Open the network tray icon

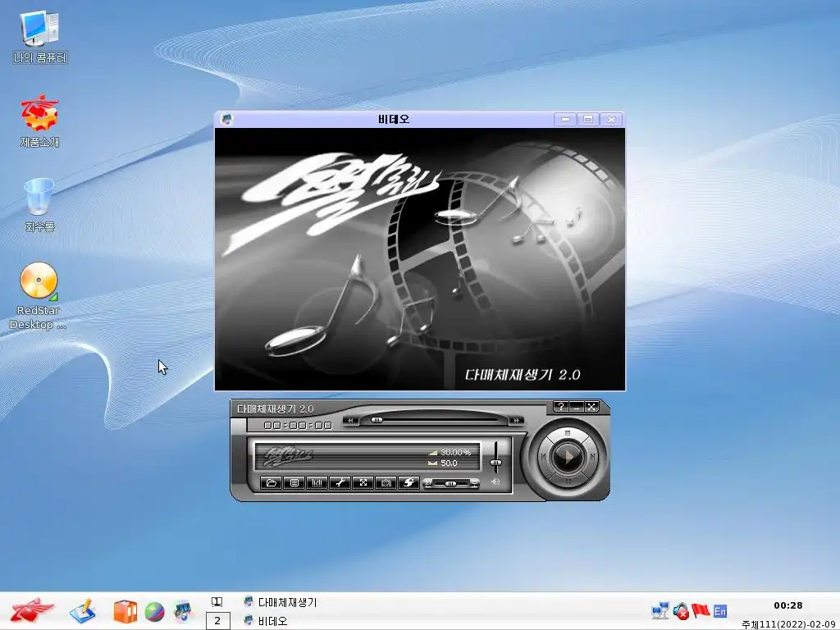(x=660, y=610)
